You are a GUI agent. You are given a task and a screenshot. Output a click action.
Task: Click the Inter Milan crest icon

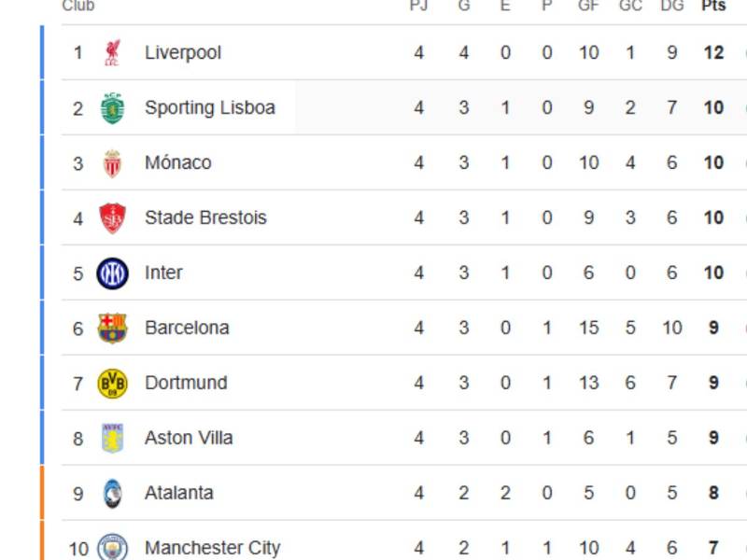point(111,273)
